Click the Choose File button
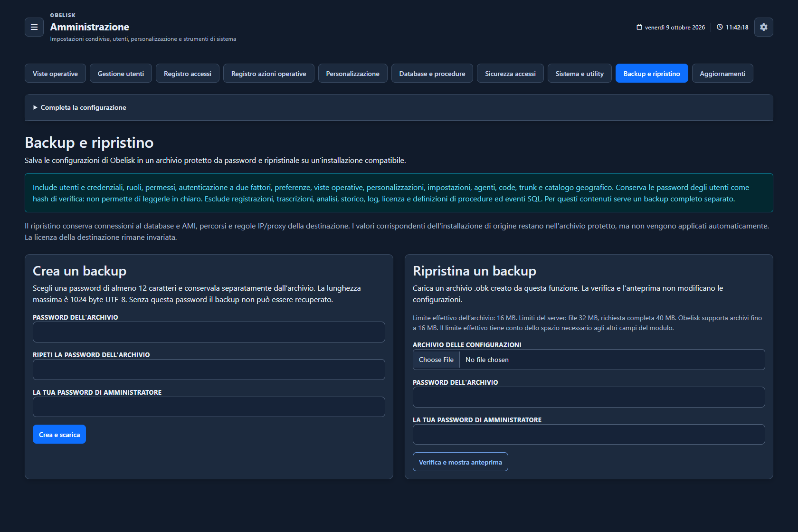Viewport: 798px width, 532px height. pyautogui.click(x=436, y=360)
